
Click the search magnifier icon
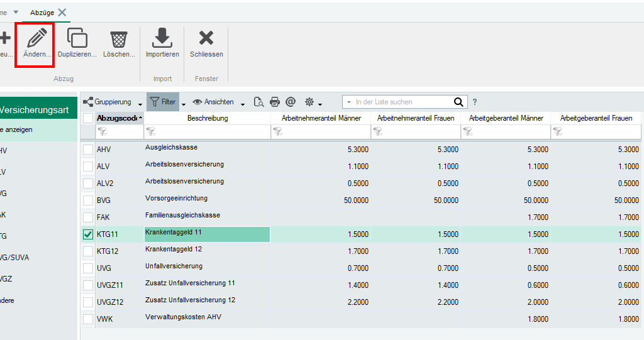458,102
